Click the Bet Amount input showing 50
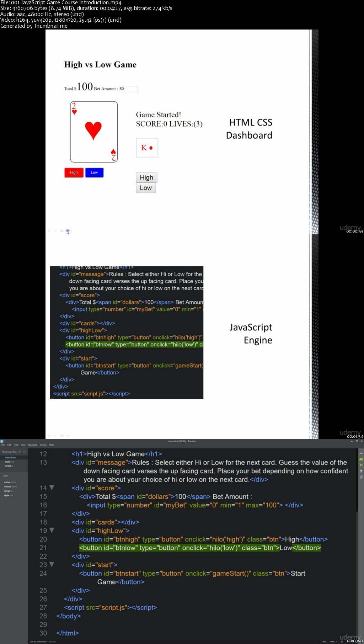 [x=128, y=89]
